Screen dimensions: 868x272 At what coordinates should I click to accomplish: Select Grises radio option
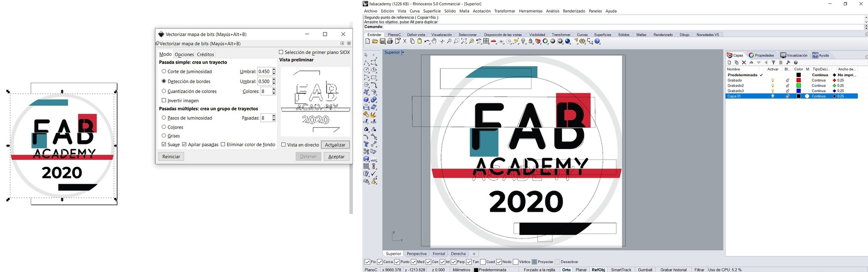coord(164,136)
